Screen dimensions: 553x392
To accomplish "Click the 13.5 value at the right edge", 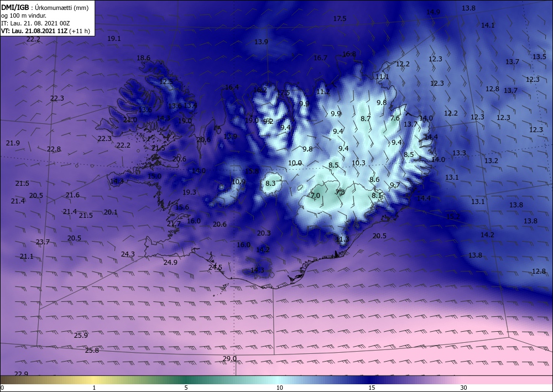I will click(539, 57).
